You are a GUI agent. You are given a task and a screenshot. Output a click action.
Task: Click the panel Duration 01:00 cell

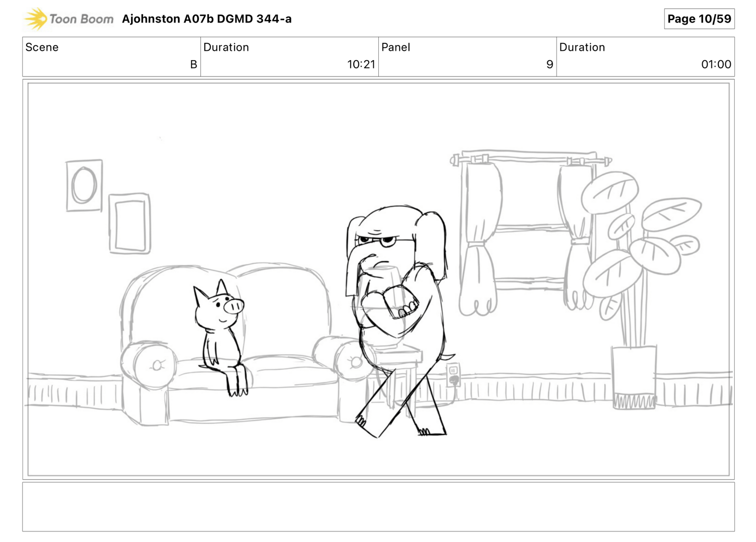[x=645, y=56]
